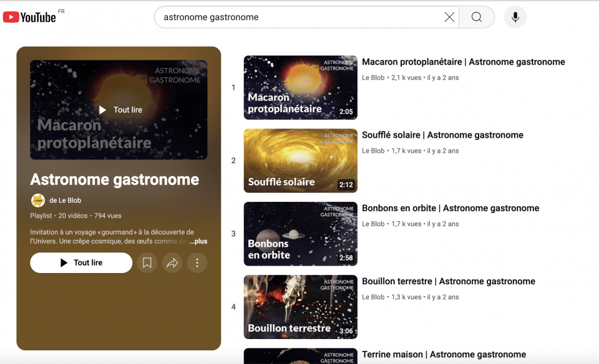
Task: Open the Bonbons en orbite video thumbnail
Action: tap(301, 234)
